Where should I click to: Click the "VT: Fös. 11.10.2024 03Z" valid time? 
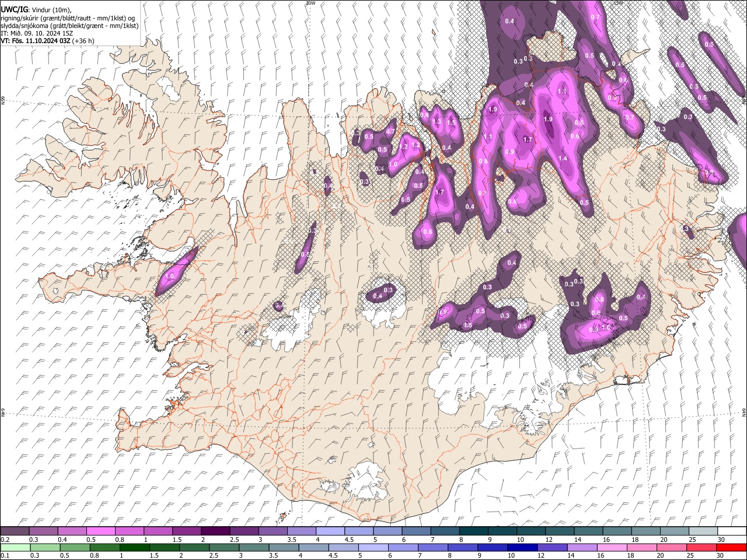[36, 41]
